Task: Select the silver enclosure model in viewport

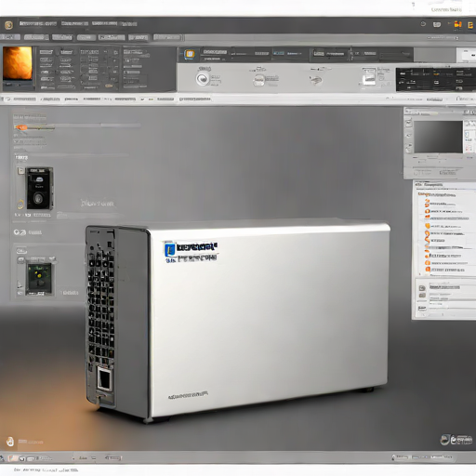Action: coord(237,319)
